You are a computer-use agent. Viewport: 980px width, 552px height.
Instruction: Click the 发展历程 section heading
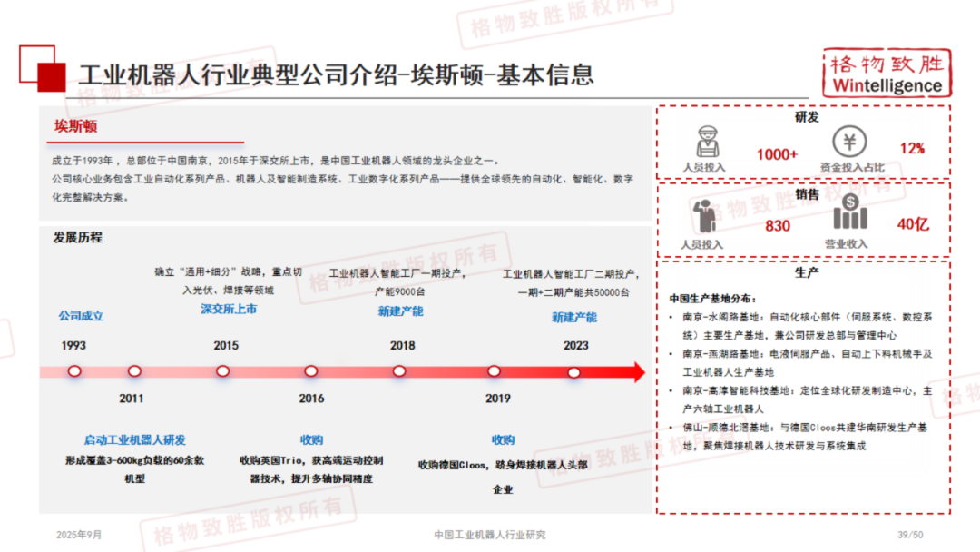77,238
